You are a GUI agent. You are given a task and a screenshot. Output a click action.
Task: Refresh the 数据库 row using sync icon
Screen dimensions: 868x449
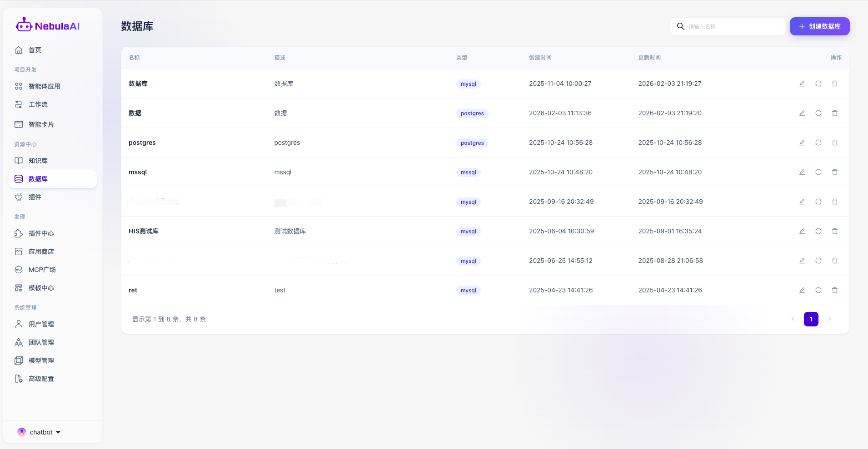point(818,84)
